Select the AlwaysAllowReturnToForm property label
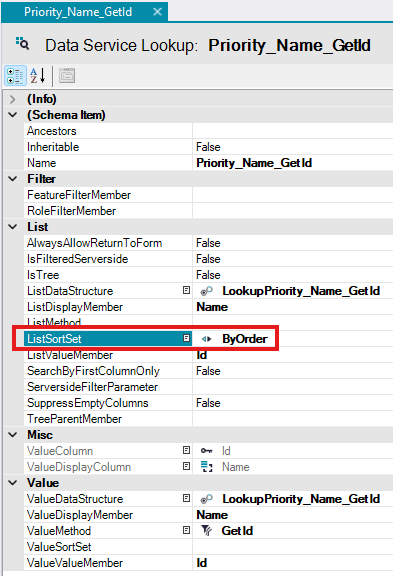 pos(94,243)
